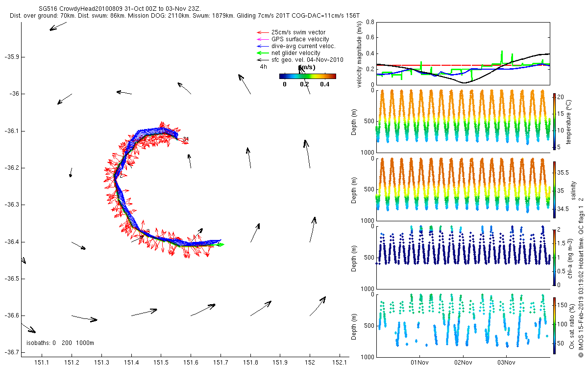Click the '(m/s)' label above the colorbar

pyautogui.click(x=307, y=67)
